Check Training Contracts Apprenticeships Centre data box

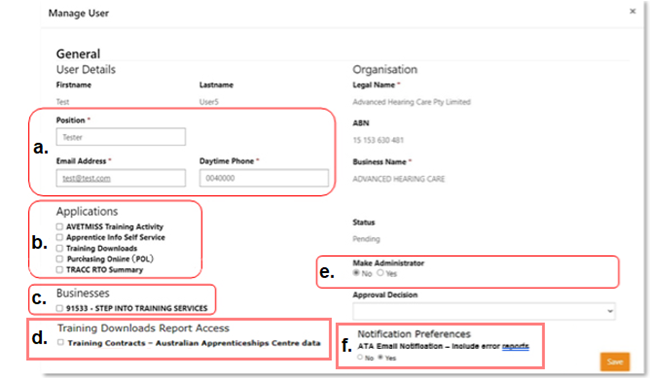[x=61, y=342]
